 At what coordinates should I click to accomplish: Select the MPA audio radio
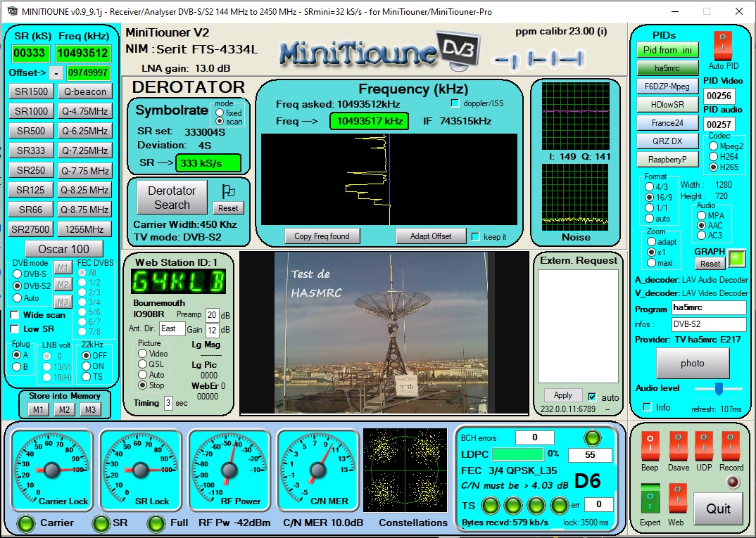coord(702,215)
